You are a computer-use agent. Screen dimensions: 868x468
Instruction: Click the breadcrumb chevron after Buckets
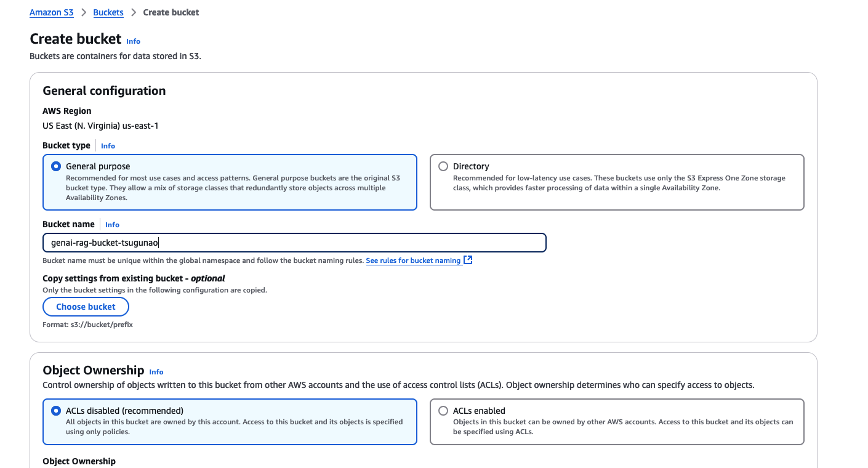(134, 12)
